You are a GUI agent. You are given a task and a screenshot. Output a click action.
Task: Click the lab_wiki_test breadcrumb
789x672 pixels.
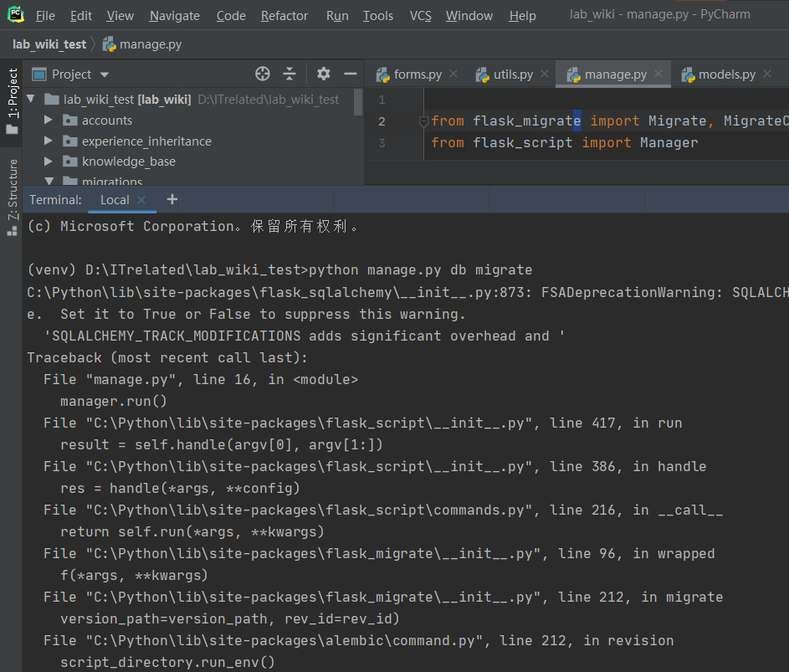click(x=49, y=44)
